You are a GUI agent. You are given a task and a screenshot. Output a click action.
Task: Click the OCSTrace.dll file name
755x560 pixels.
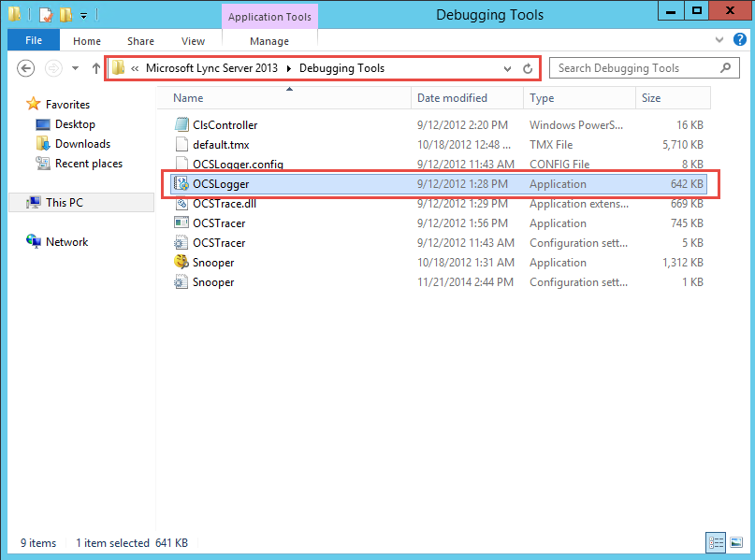pos(225,204)
